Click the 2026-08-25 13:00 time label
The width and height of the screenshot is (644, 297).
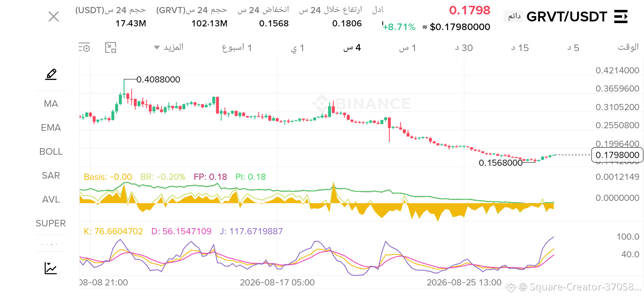pyautogui.click(x=464, y=283)
